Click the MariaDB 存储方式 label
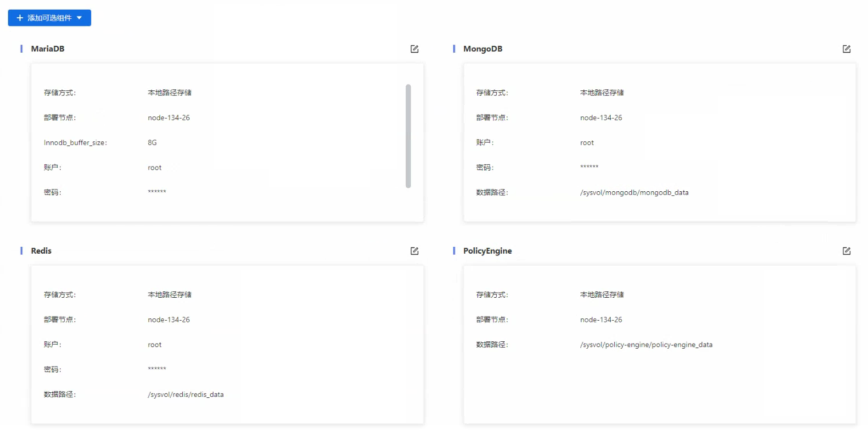This screenshot has width=868, height=438. click(60, 93)
